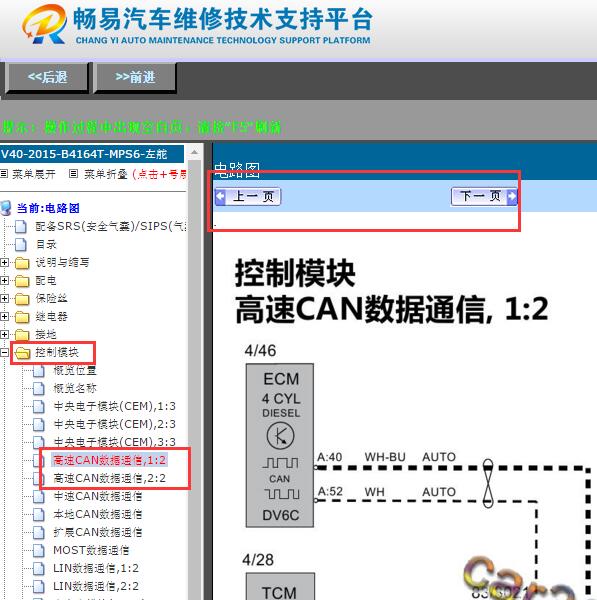597x600 pixels.
Task: Click document icon beside 本地CAN数据通信
Action: 39,514
